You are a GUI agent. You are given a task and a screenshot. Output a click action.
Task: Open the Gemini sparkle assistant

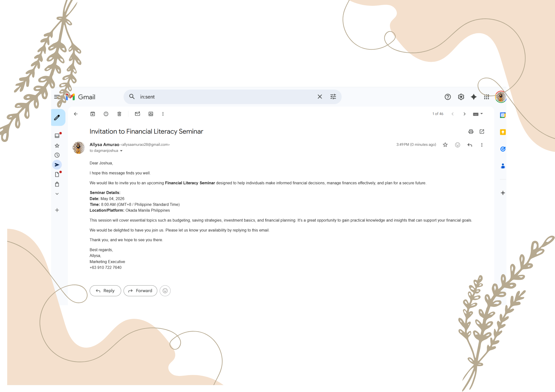[x=474, y=97]
